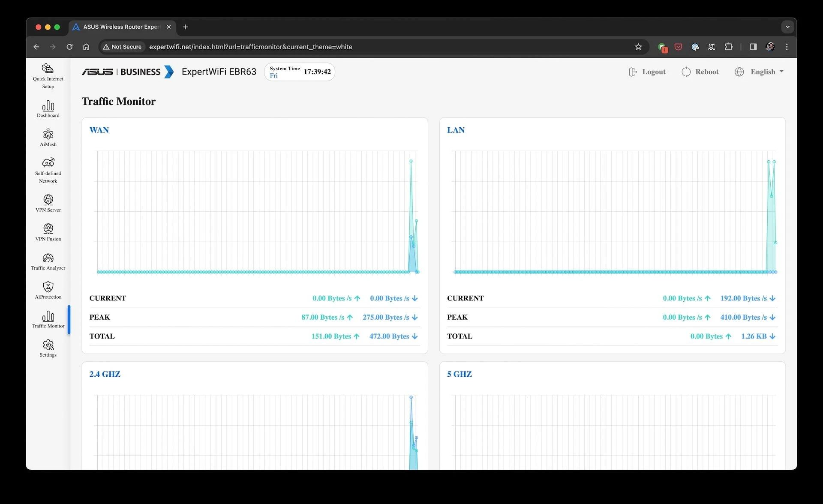Viewport: 823px width, 504px height.
Task: Click the Reboot button
Action: pos(700,72)
